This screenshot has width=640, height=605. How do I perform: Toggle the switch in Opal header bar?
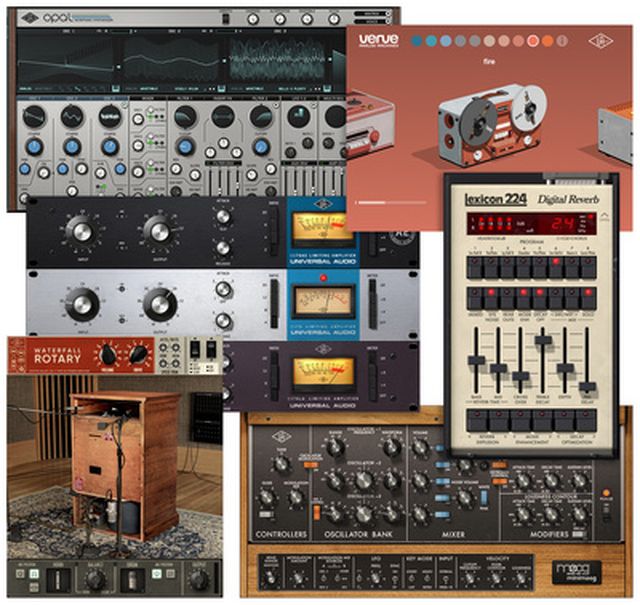pyautogui.click(x=225, y=18)
